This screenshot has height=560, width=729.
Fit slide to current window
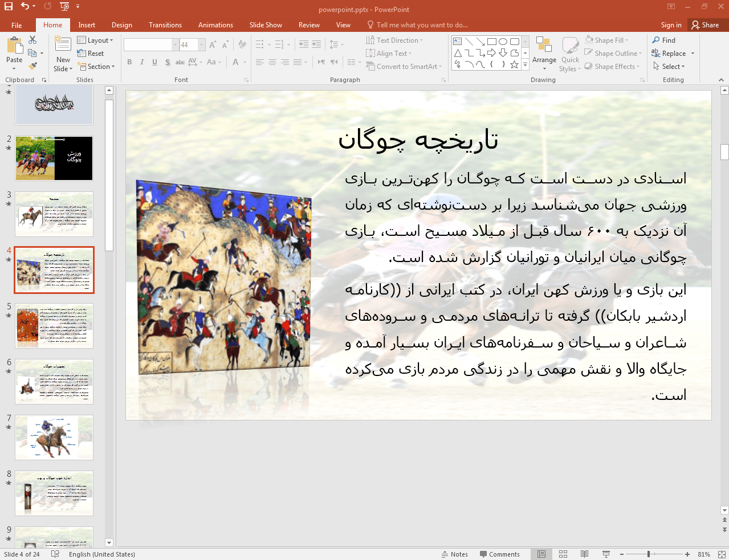[722, 554]
